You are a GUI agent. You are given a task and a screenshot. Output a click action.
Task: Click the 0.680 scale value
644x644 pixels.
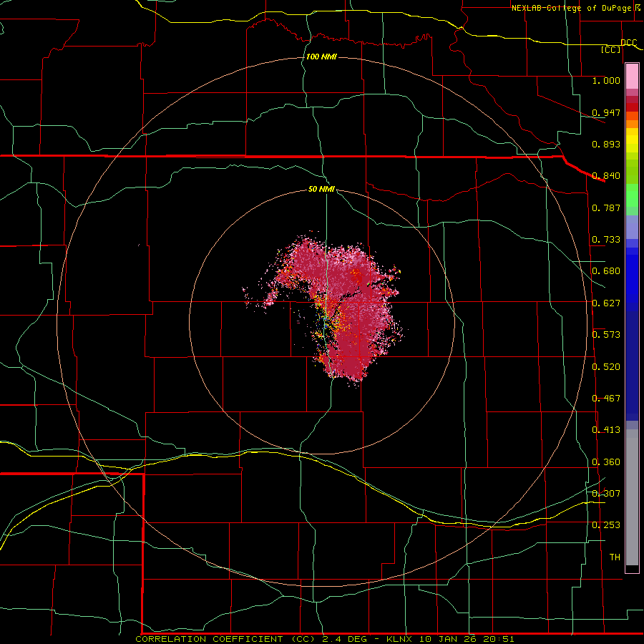point(606,271)
